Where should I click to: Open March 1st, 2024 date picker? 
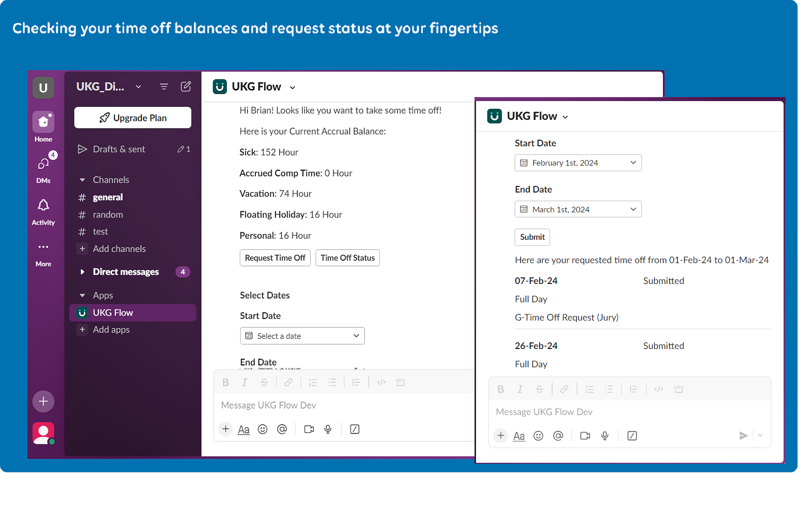click(x=578, y=209)
